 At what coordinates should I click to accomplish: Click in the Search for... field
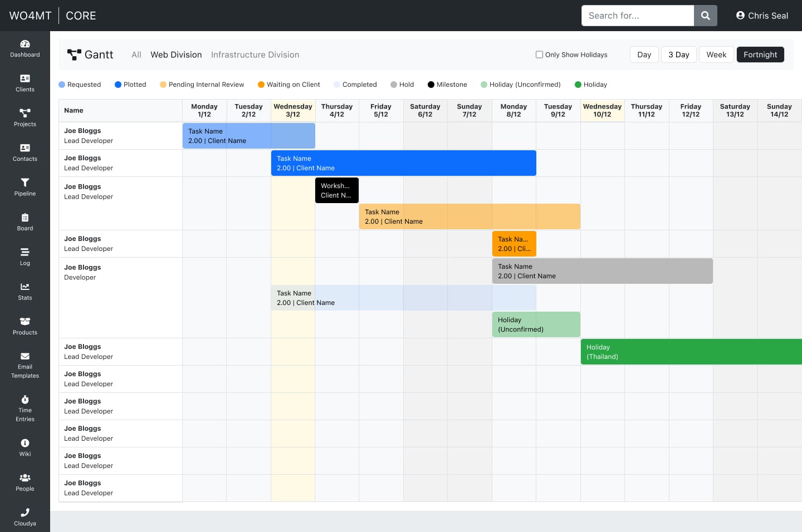(638, 16)
